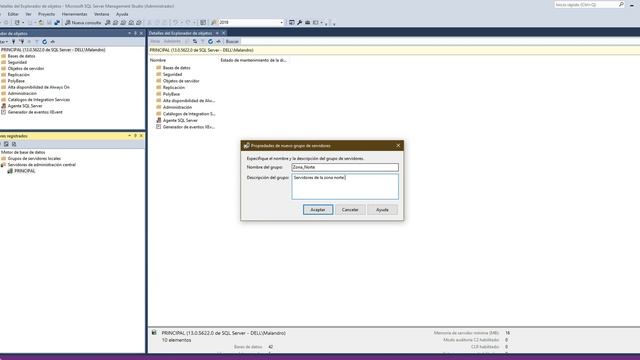The width and height of the screenshot is (640, 360).
Task: Select Administración in Object Explorer tree
Action: (x=22, y=93)
